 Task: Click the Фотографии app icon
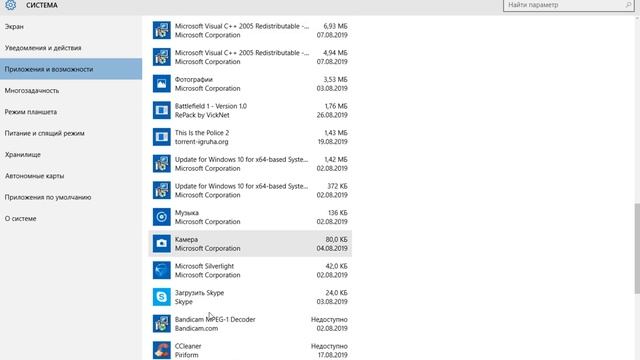click(162, 84)
